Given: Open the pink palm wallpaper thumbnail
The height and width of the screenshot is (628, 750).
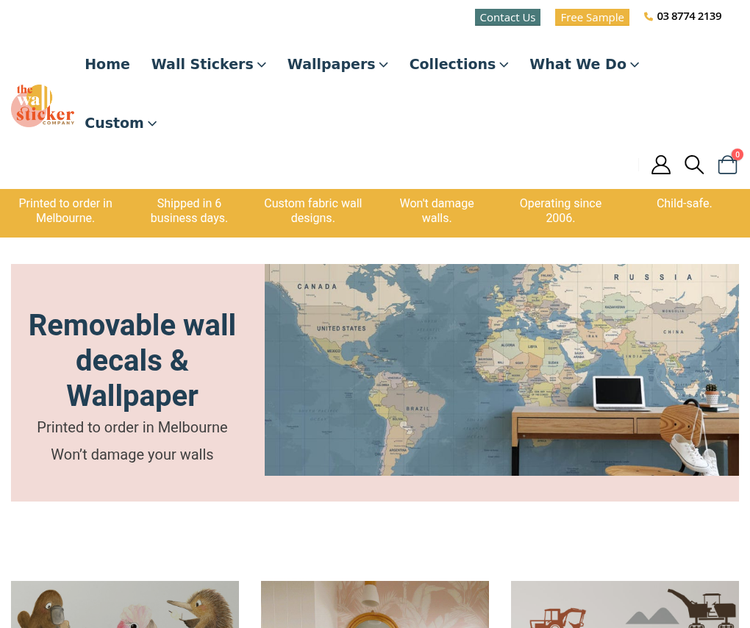Looking at the screenshot, I should pos(375,605).
